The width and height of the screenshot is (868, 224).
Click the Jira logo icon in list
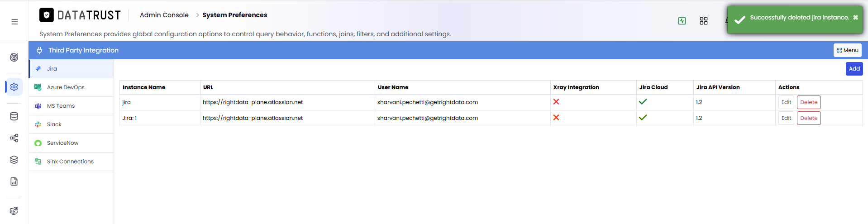pyautogui.click(x=38, y=69)
